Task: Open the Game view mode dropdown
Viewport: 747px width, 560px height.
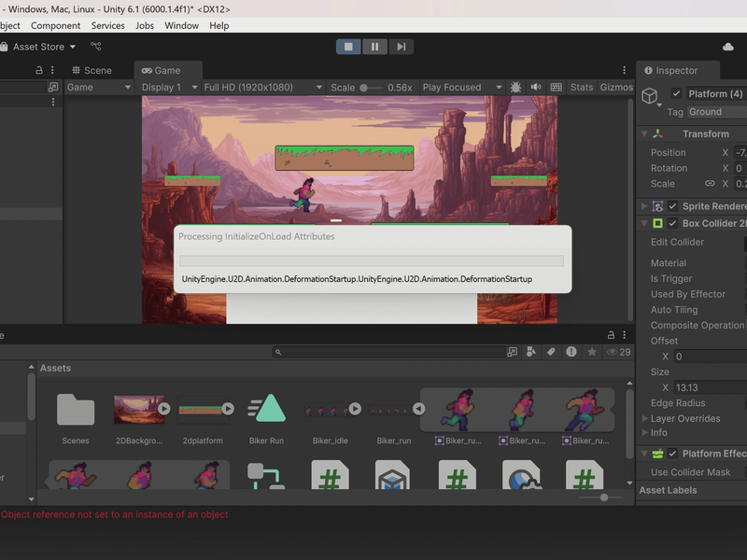Action: click(x=99, y=87)
